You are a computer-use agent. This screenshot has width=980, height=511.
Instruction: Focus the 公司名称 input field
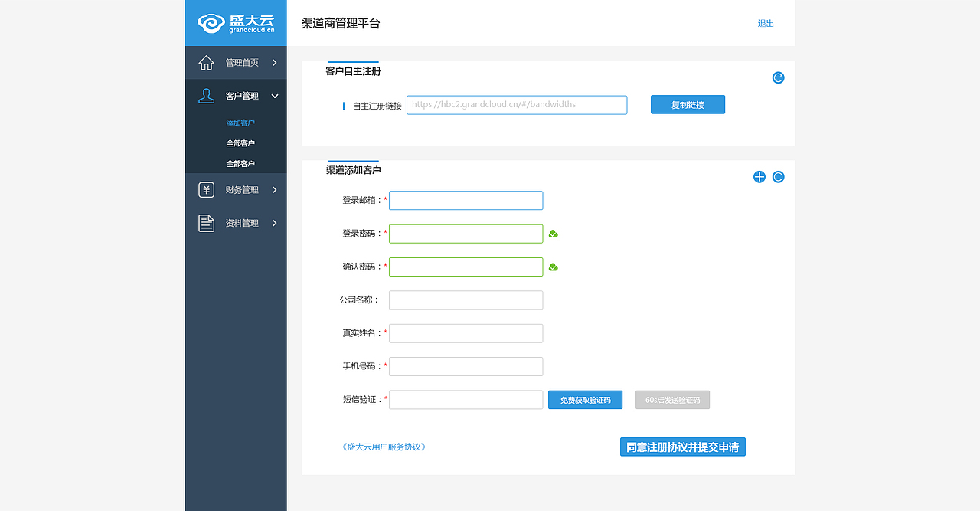click(x=465, y=300)
